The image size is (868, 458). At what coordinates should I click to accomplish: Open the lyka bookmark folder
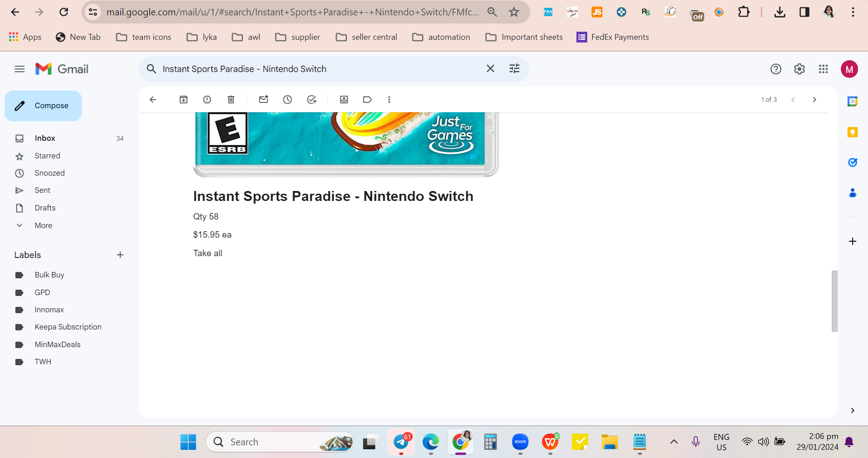tap(202, 37)
